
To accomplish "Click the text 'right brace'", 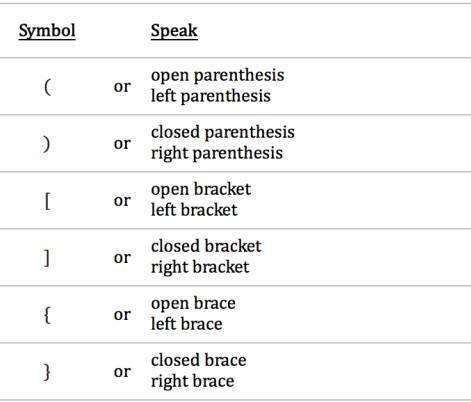I will click(x=193, y=382).
